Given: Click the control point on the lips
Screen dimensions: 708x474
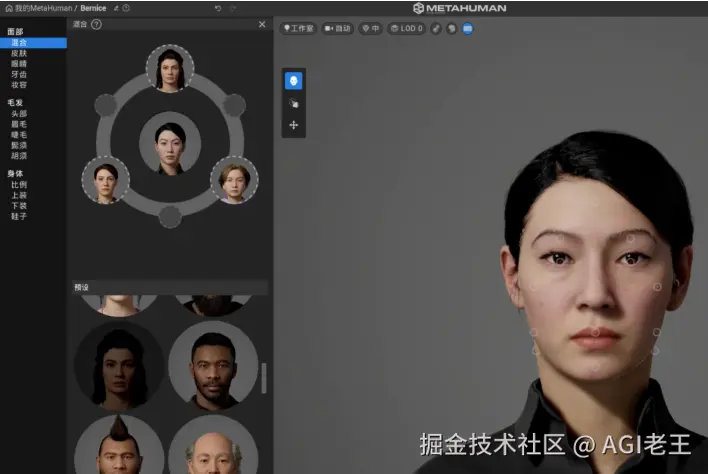Looking at the screenshot, I should click(x=596, y=333).
